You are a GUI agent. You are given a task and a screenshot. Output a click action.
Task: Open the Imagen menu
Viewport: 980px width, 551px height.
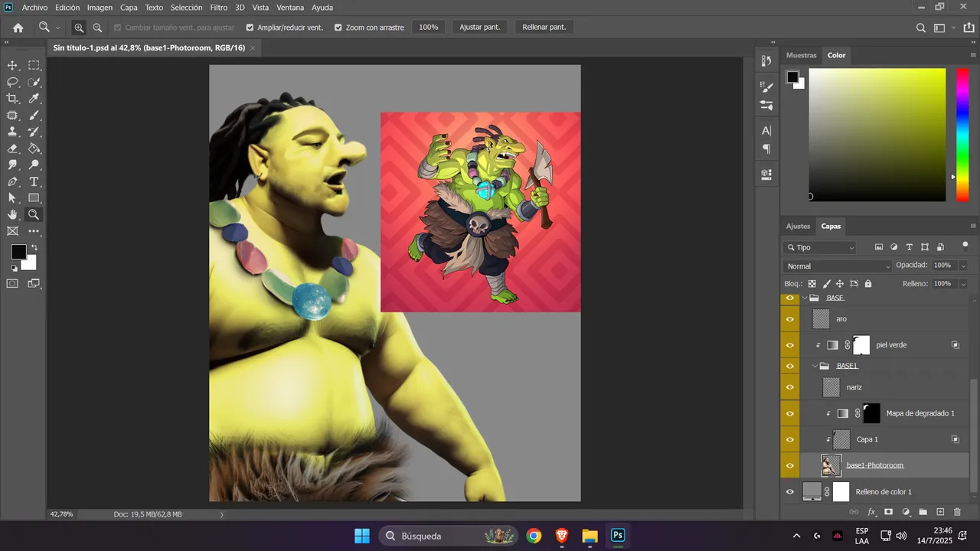(x=100, y=8)
